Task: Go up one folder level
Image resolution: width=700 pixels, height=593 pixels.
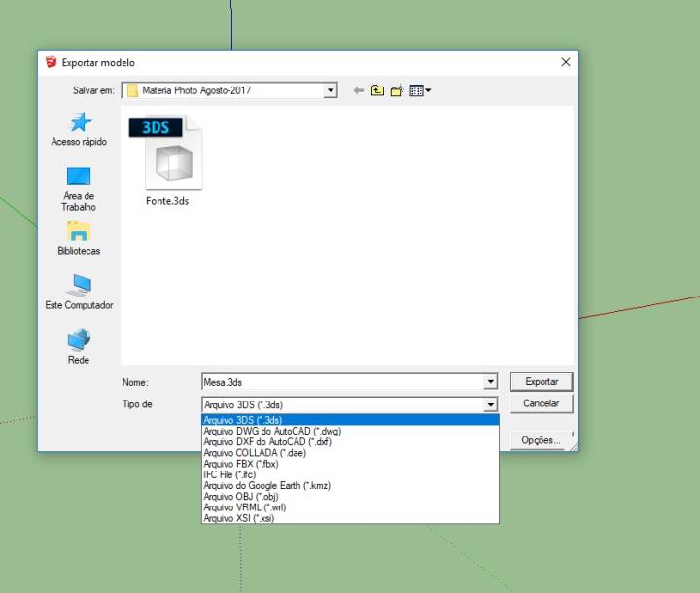Action: point(379,91)
